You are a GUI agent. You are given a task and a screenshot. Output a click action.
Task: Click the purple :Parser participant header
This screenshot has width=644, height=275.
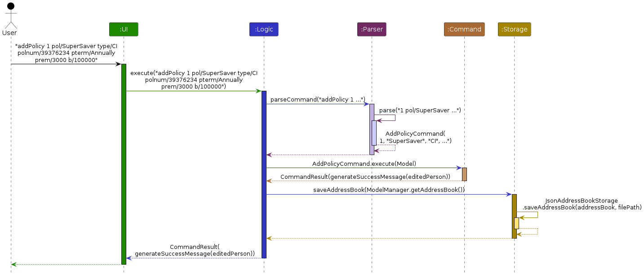371,29
